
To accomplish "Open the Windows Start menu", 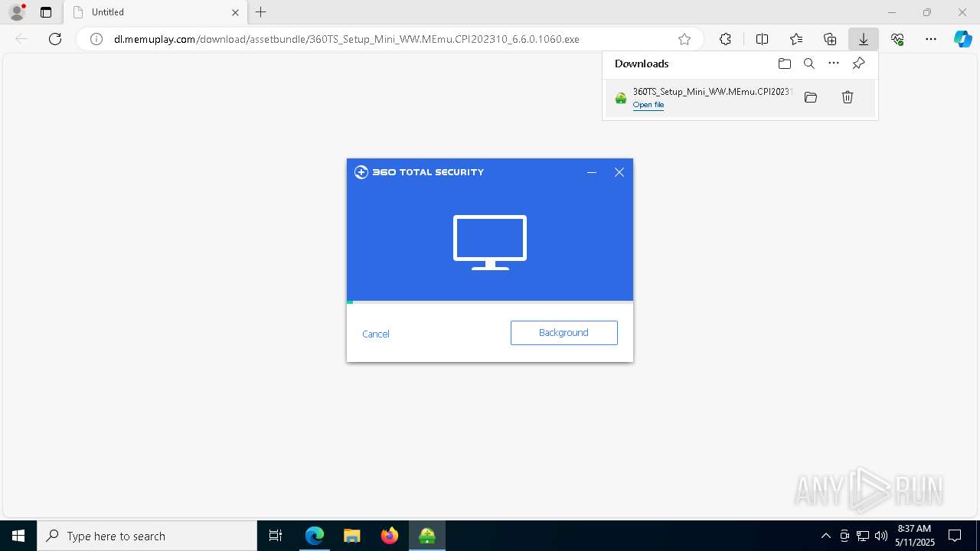I will tap(18, 536).
